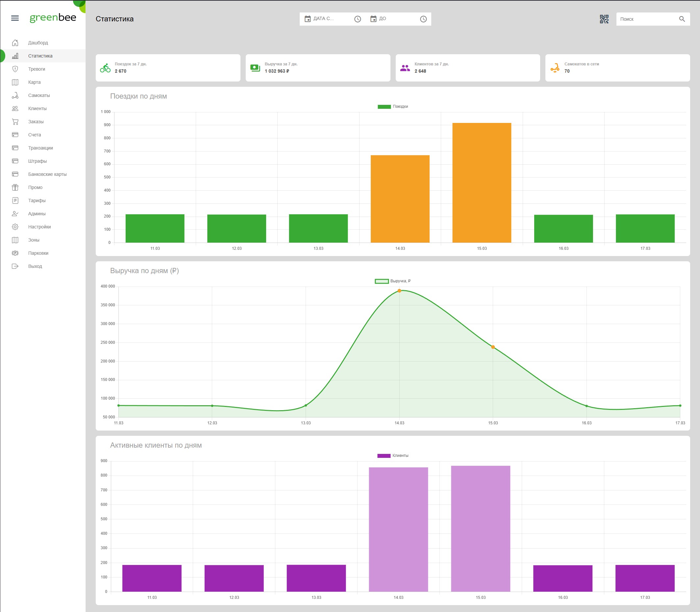Click the Самокаты scooter sidebar icon
700x612 pixels.
15,95
